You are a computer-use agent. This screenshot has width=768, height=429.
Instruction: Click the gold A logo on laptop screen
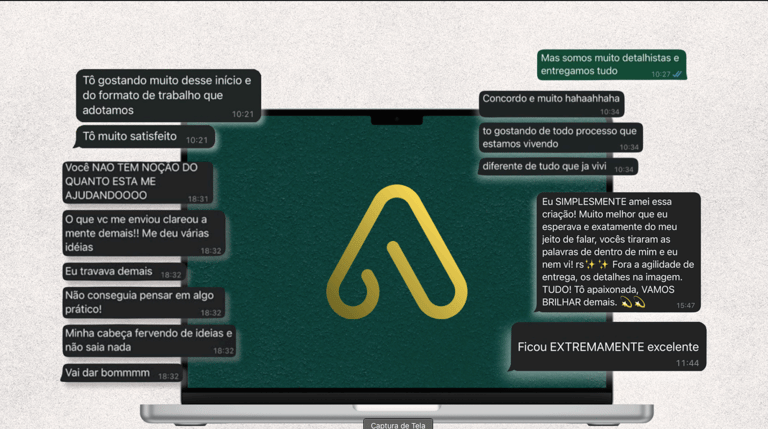(x=397, y=252)
